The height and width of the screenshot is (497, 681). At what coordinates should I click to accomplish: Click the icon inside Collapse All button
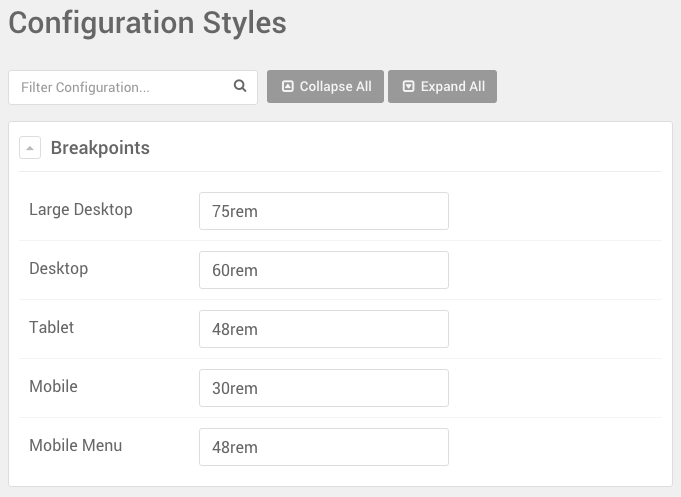287,87
